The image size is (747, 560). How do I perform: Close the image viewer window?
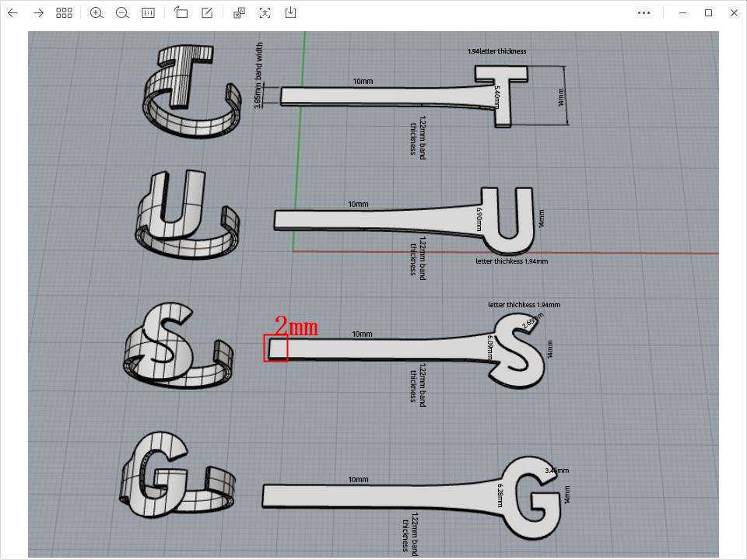tap(734, 13)
